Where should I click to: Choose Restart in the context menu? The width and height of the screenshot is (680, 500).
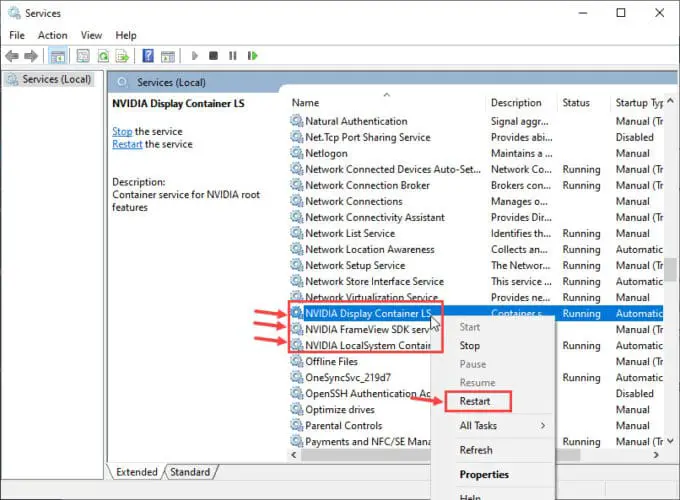coord(475,401)
